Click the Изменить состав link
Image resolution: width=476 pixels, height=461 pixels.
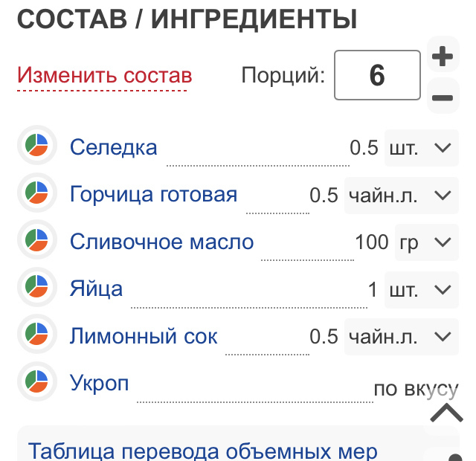pyautogui.click(x=104, y=75)
